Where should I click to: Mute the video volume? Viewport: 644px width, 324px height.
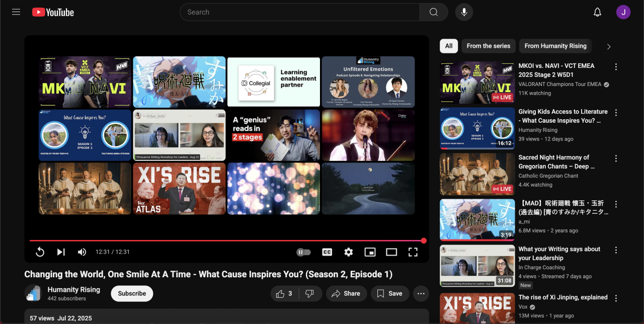pos(82,252)
